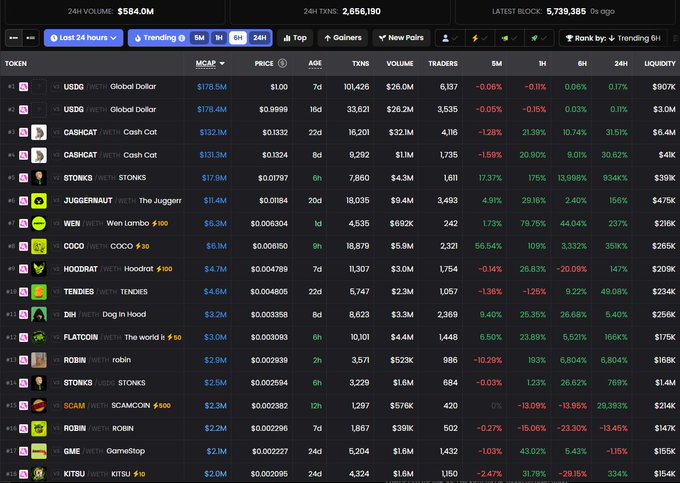Switch to the expanded row density view
The image size is (680, 483).
[30, 38]
